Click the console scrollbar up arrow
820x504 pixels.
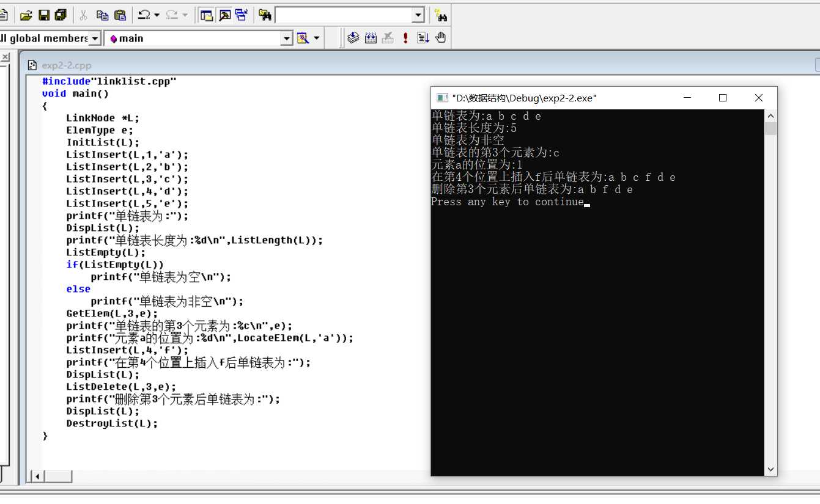point(770,116)
